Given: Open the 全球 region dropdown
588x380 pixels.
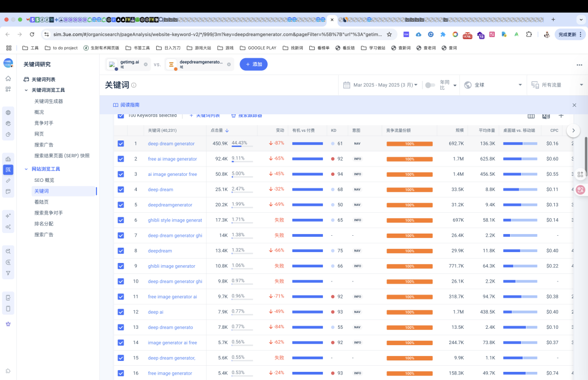Looking at the screenshot, I should (x=493, y=85).
